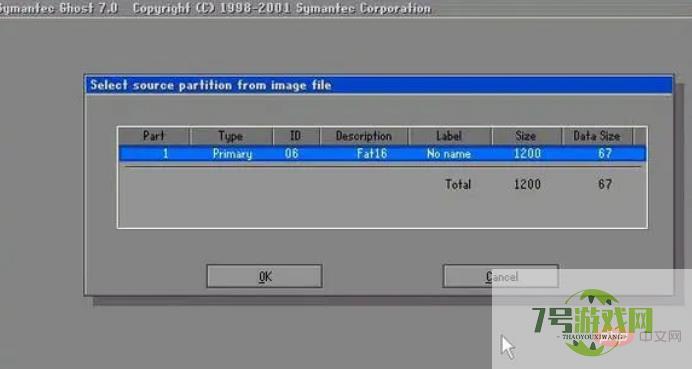Click the 67 data size in partition row
The height and width of the screenshot is (369, 692).
605,154
